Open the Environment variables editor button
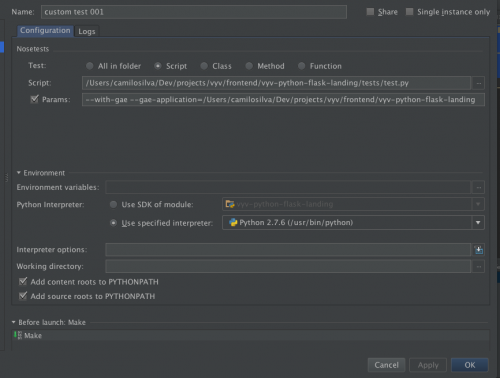Screen dimensions: 500x378 [478, 187]
